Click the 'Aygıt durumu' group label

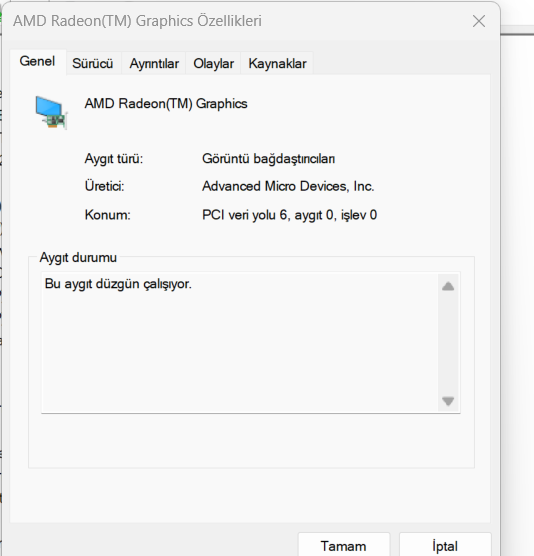78,258
